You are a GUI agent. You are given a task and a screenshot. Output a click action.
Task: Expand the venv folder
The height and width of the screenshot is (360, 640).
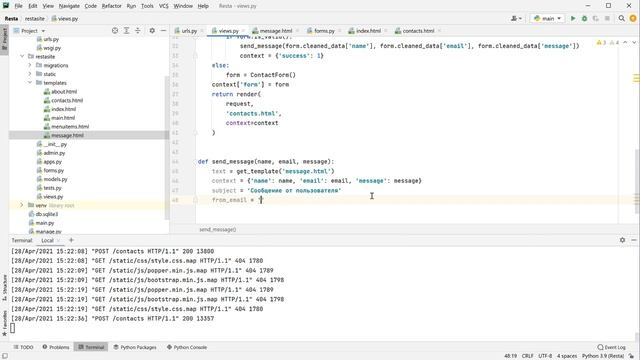(22, 205)
